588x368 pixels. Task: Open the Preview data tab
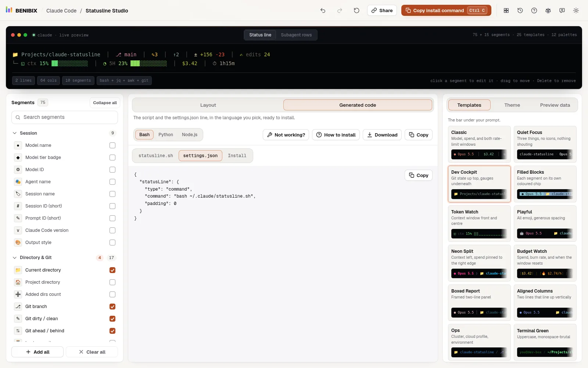[555, 105]
